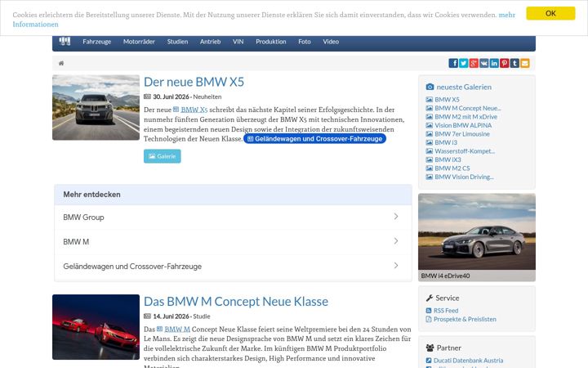Image resolution: width=588 pixels, height=368 pixels.
Task: Open Antrieb menu
Action: coord(210,42)
